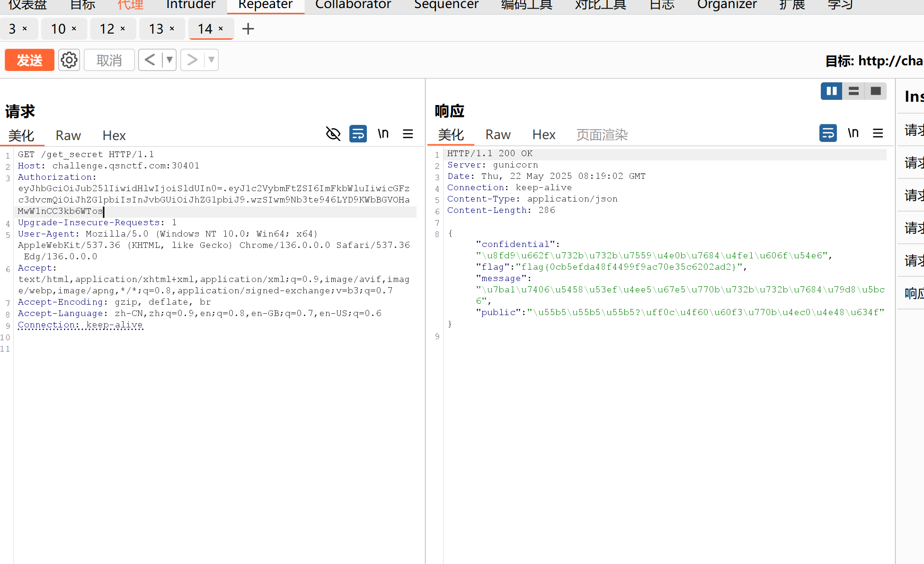Switch to Repeater tab 3
This screenshot has width=924, height=564.
tap(12, 29)
